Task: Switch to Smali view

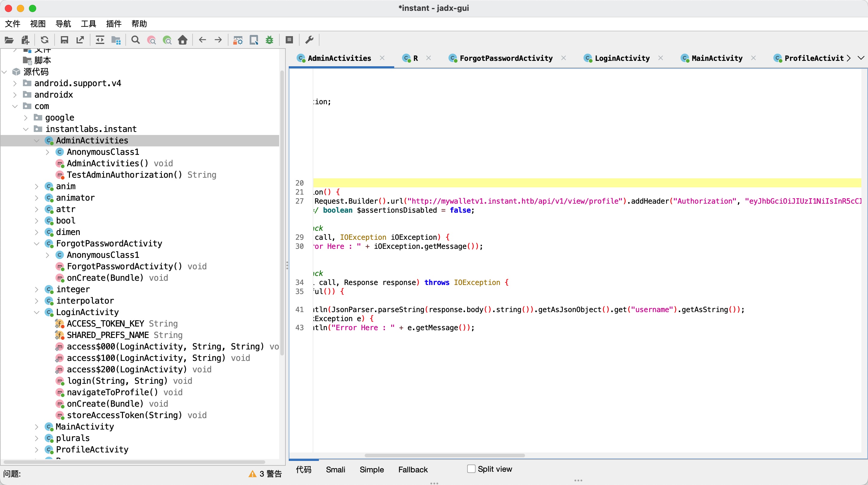Action: pos(335,470)
